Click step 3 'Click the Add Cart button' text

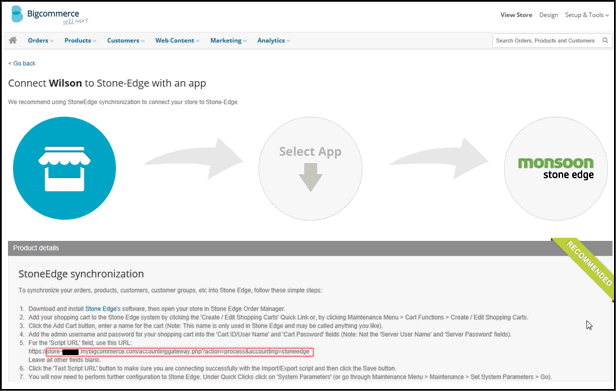tap(205, 326)
